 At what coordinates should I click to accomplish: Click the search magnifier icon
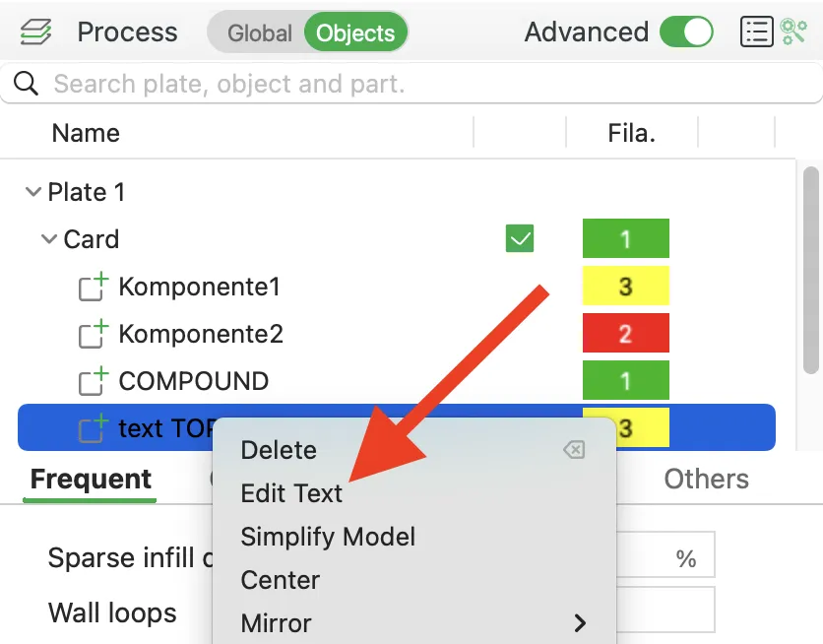tap(26, 84)
